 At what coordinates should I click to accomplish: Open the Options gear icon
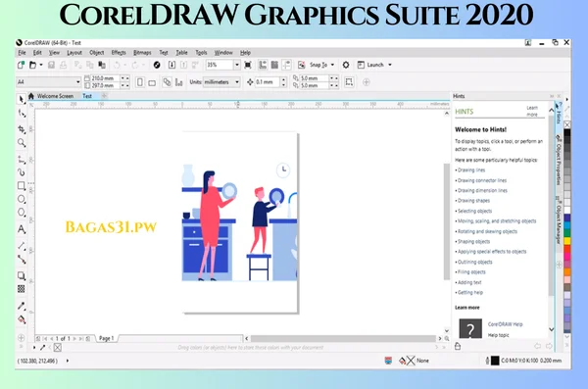(346, 65)
